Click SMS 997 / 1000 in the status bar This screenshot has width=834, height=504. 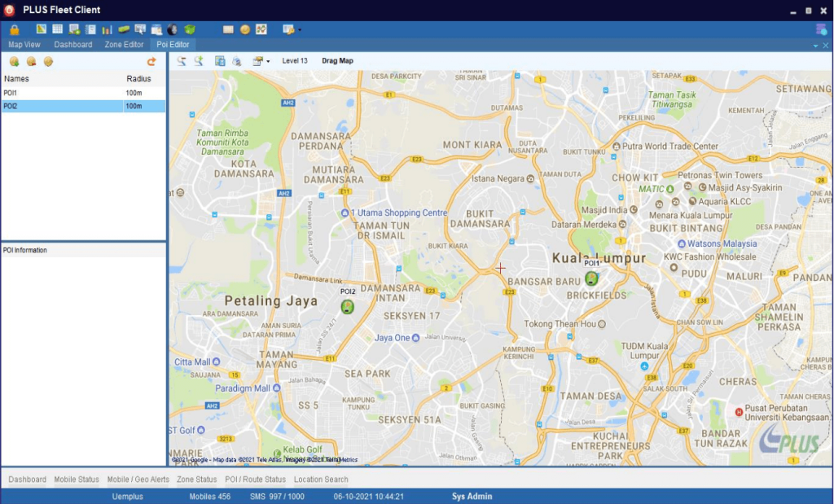point(277,497)
